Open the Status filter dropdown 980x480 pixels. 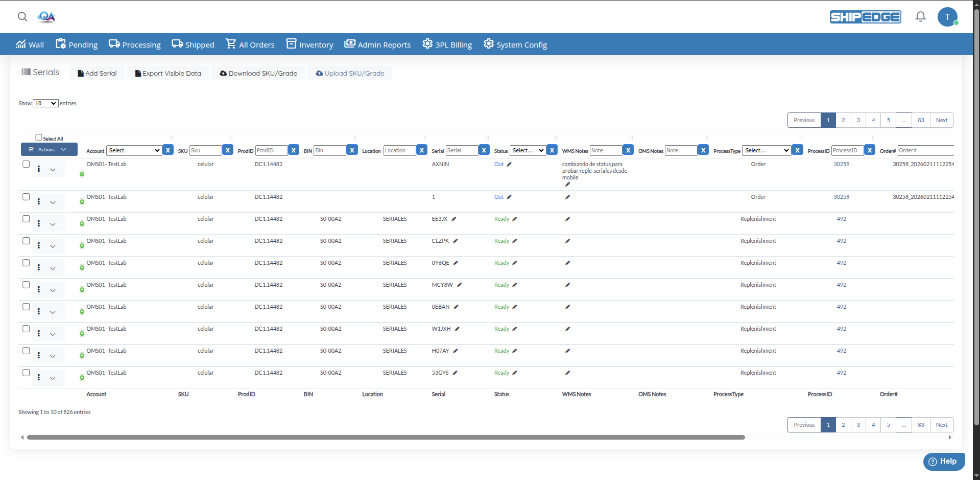527,150
